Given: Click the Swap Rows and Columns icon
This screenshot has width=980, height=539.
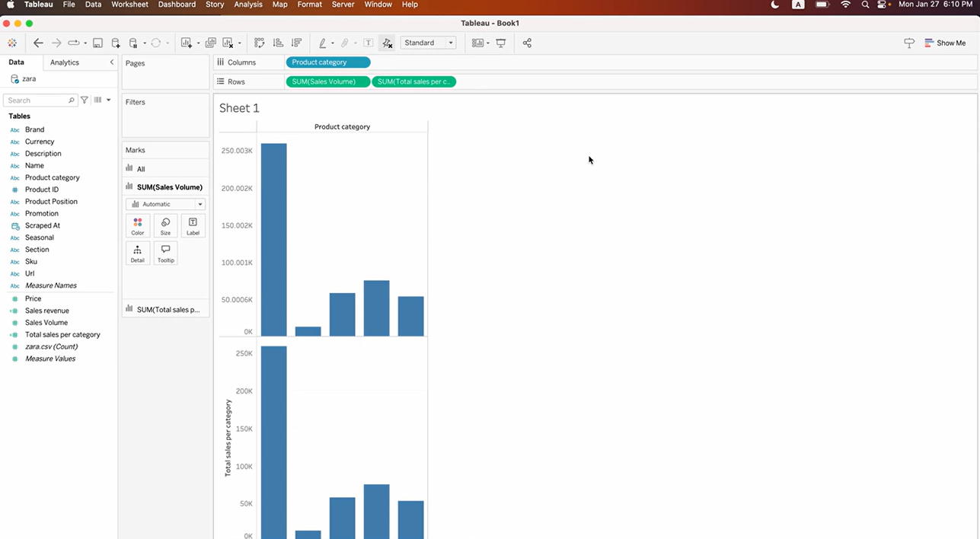Looking at the screenshot, I should click(260, 43).
